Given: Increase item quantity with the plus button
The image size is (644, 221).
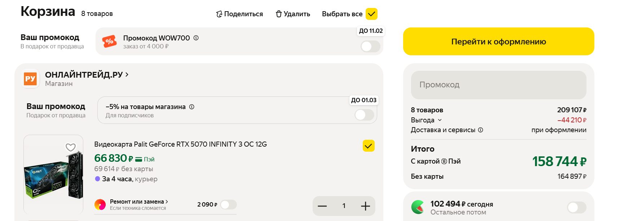Looking at the screenshot, I should (x=365, y=206).
